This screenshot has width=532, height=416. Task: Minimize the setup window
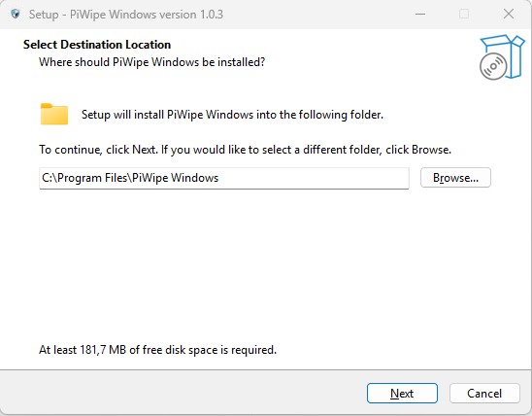pyautogui.click(x=420, y=15)
